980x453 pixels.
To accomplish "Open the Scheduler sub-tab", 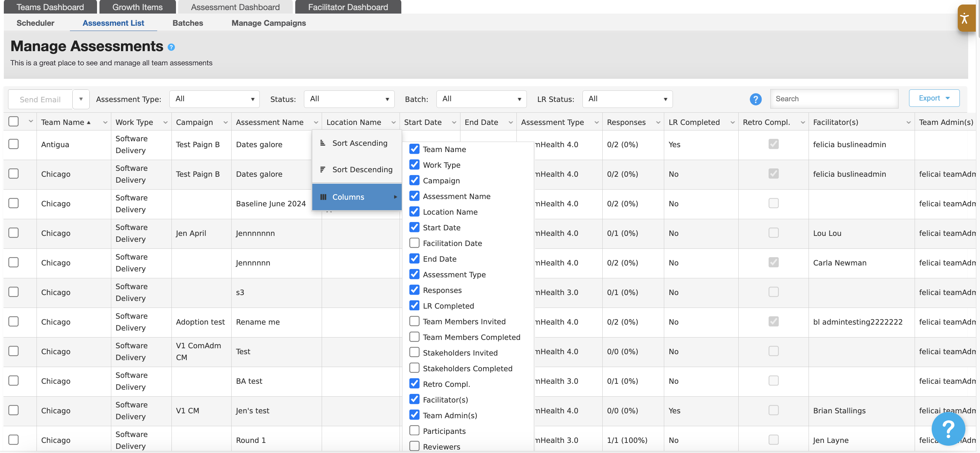I will [x=35, y=23].
